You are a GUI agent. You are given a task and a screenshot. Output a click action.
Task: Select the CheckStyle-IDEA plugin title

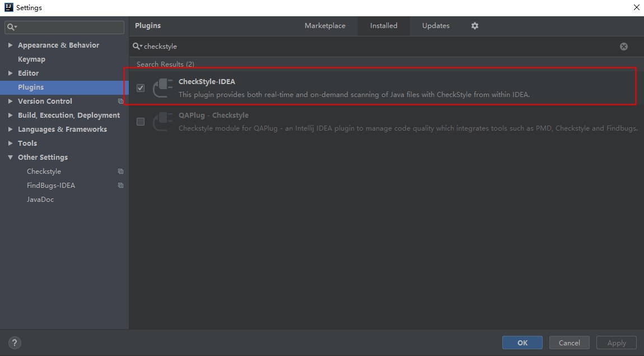[x=207, y=82]
